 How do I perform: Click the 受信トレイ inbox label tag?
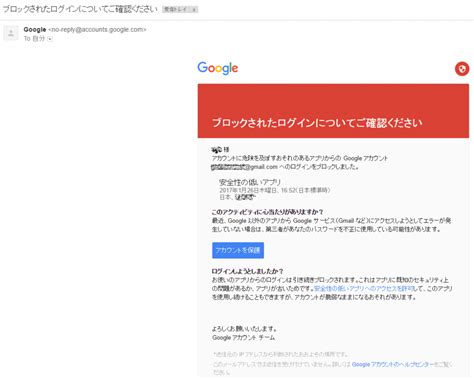(x=176, y=10)
